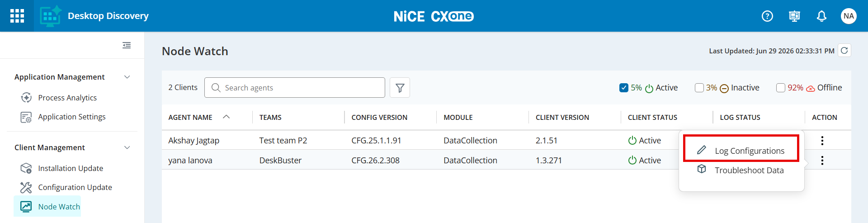Open action menu for yana lanova row
The image size is (868, 223).
pos(822,161)
